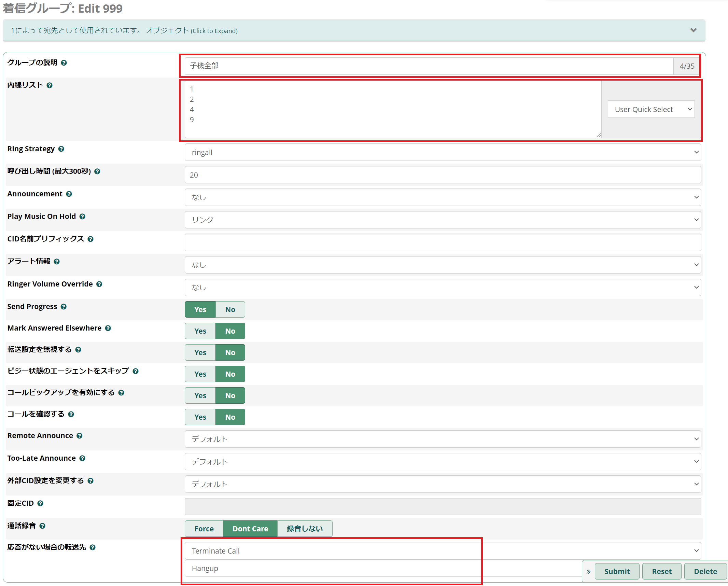This screenshot has width=728, height=586.
Task: Click help icon next to Too-Late Announce
Action: point(82,458)
